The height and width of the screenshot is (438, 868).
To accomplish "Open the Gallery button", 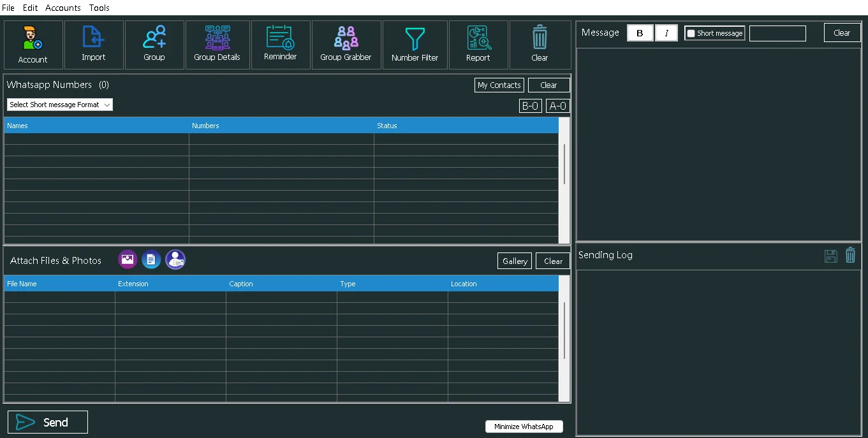I will (515, 261).
